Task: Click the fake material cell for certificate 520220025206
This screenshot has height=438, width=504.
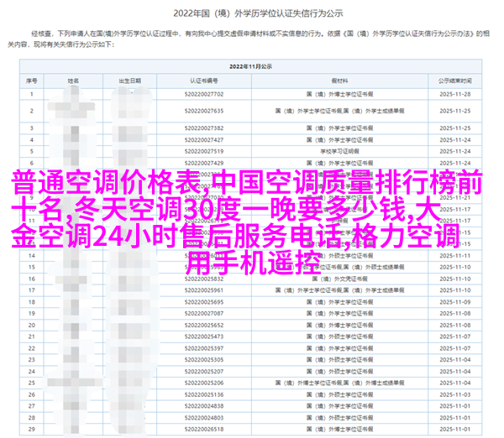Action: pyautogui.click(x=339, y=383)
